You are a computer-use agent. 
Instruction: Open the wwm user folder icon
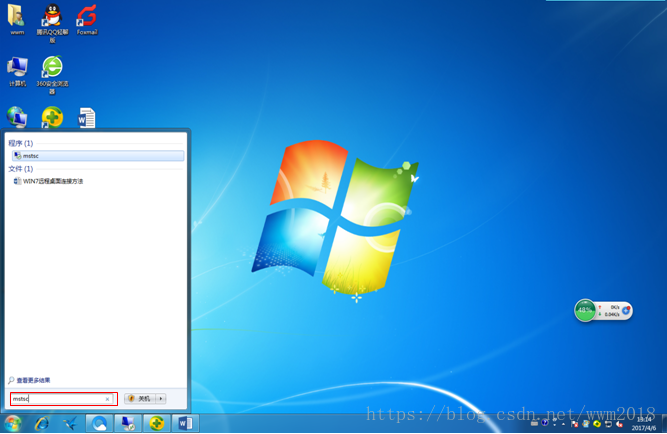point(17,20)
